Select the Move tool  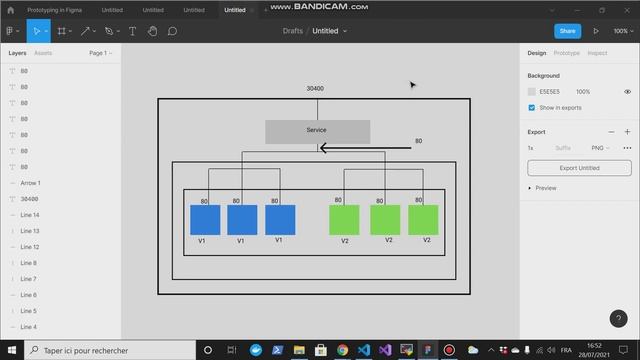36,31
